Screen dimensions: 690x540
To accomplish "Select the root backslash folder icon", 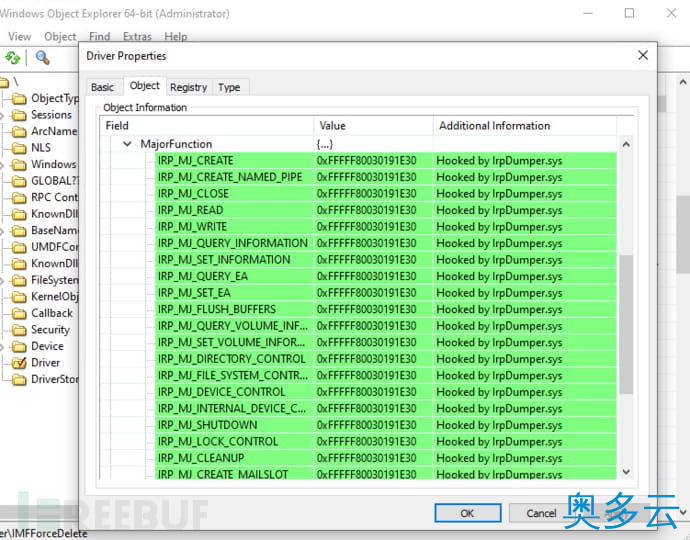I will [4, 82].
